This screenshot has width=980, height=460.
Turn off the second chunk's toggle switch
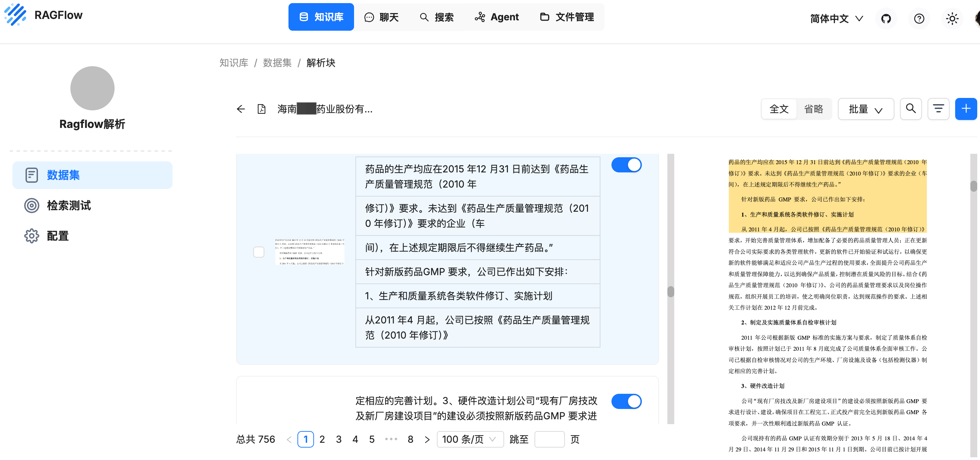[x=626, y=401]
